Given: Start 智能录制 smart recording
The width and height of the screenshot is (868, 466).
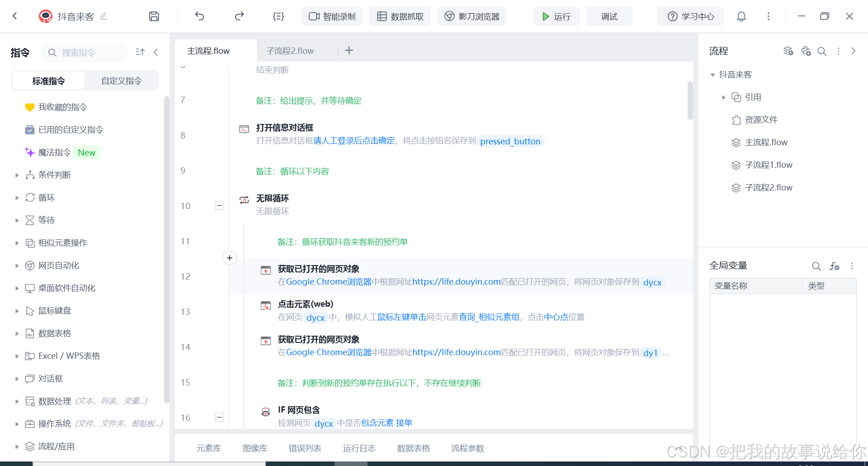Looking at the screenshot, I should pyautogui.click(x=332, y=16).
